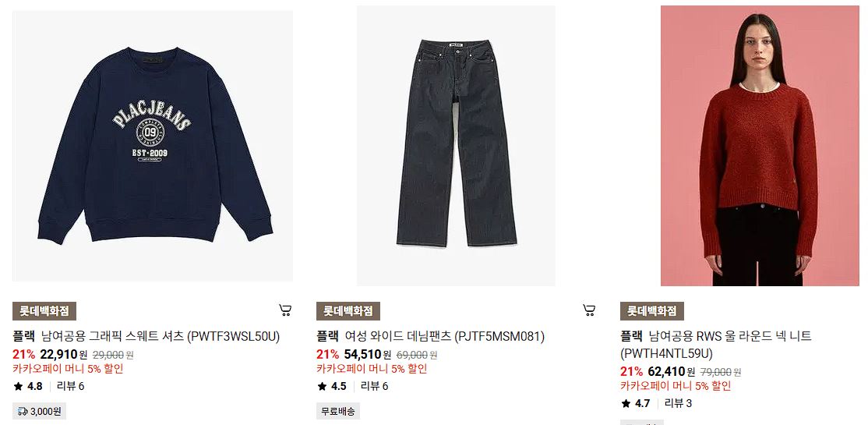Click the 무료배송 tag under denim pants
Viewport: 868px width, 425px height.
click(338, 411)
